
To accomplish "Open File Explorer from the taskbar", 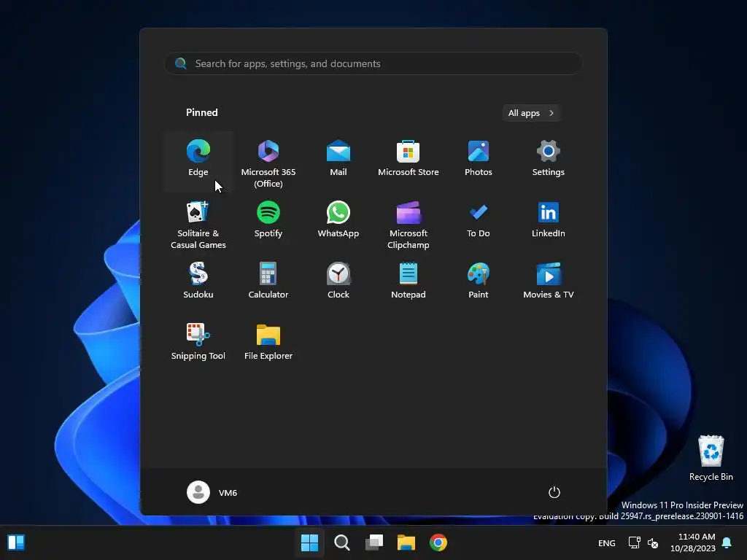I will [406, 542].
